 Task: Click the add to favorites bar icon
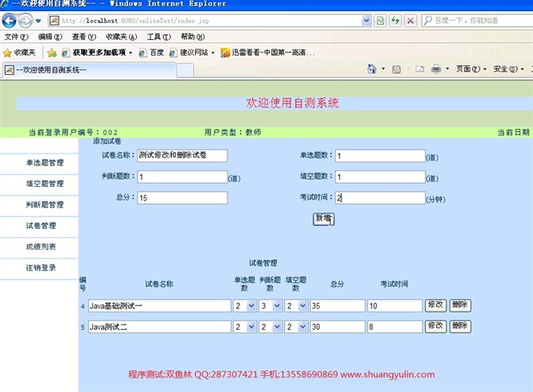tap(52, 52)
